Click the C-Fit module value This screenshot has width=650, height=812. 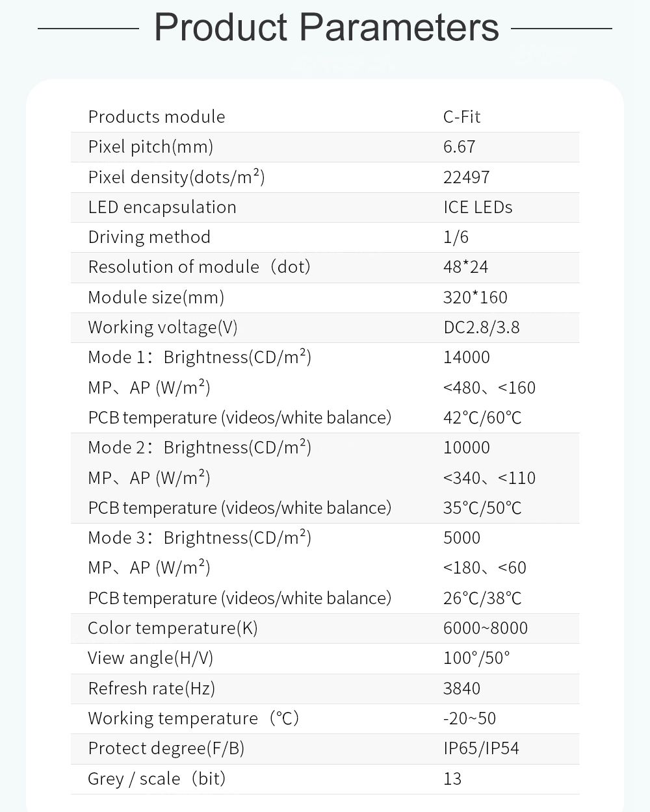(461, 117)
